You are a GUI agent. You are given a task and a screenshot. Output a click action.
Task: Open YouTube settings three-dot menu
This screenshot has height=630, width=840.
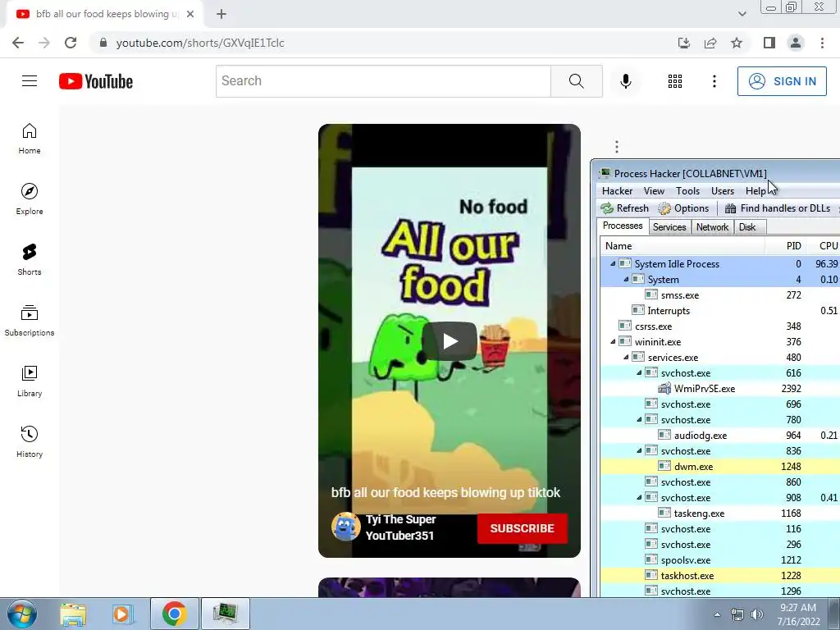[714, 81]
